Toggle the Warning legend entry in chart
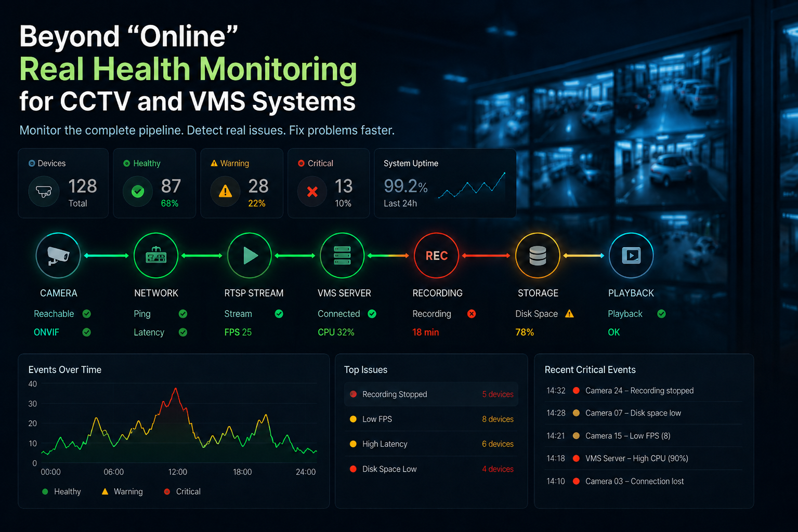 122,491
